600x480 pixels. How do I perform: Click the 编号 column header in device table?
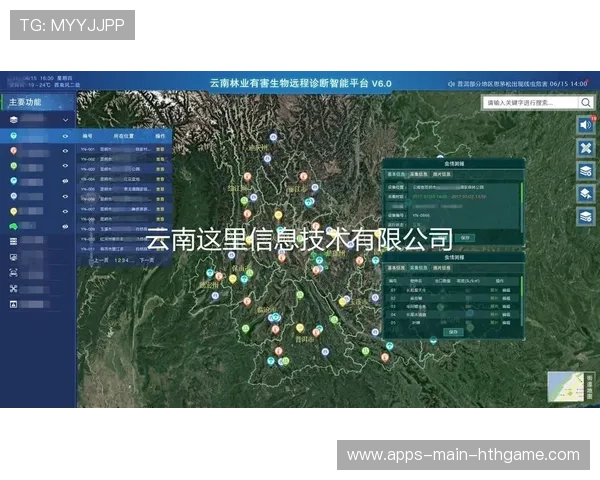(x=88, y=136)
